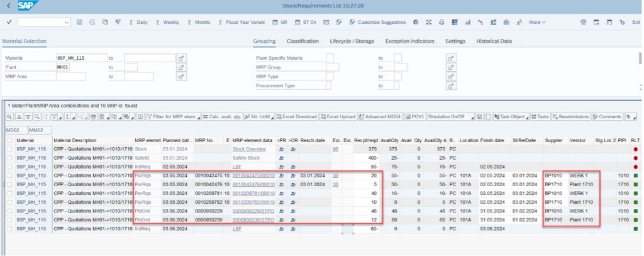The width and height of the screenshot is (644, 256).
Task: Click the sort ascending icon in ALV toolbar
Action: pos(19,117)
